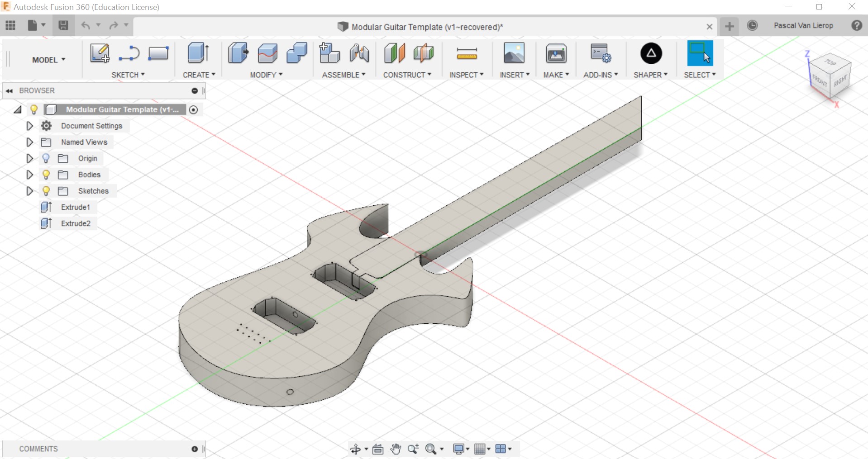Open the ADD-INS menu

(x=601, y=75)
